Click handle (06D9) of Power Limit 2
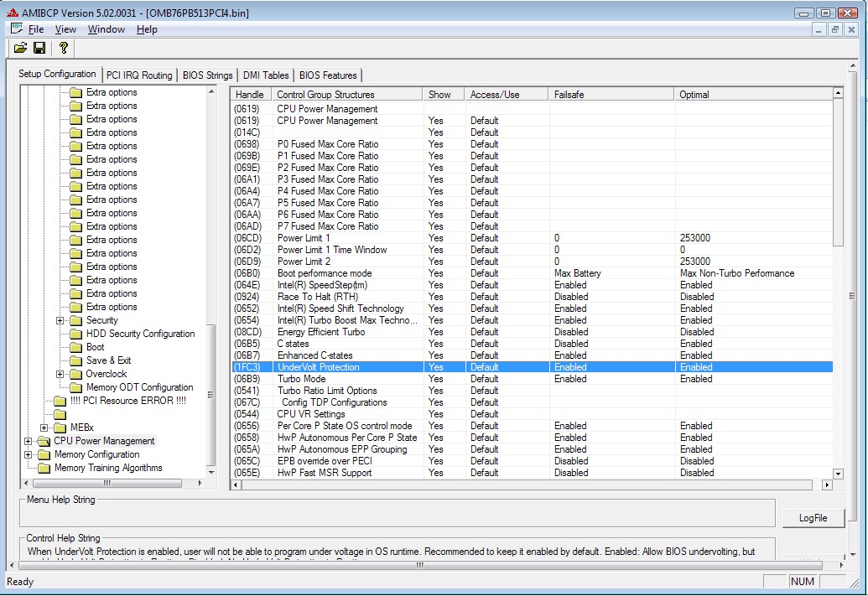Viewport: 868px width, 596px height. pos(247,262)
